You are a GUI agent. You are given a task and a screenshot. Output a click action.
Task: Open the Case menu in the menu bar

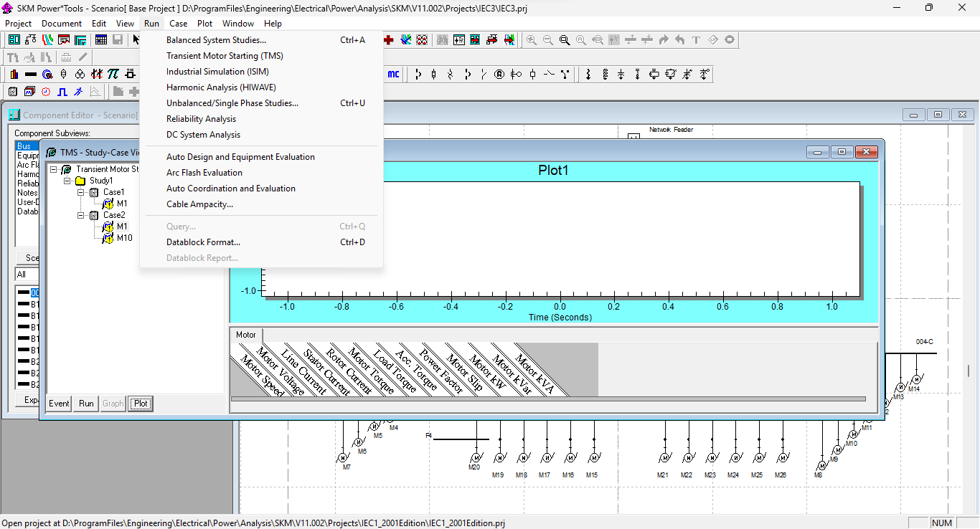[x=179, y=24]
